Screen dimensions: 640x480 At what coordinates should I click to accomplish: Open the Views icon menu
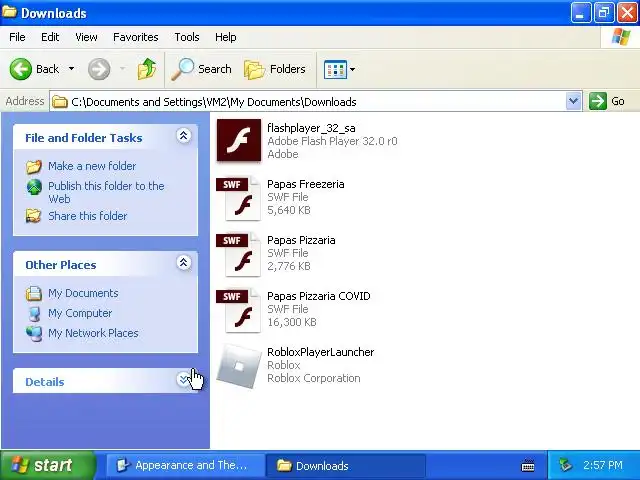[x=335, y=69]
